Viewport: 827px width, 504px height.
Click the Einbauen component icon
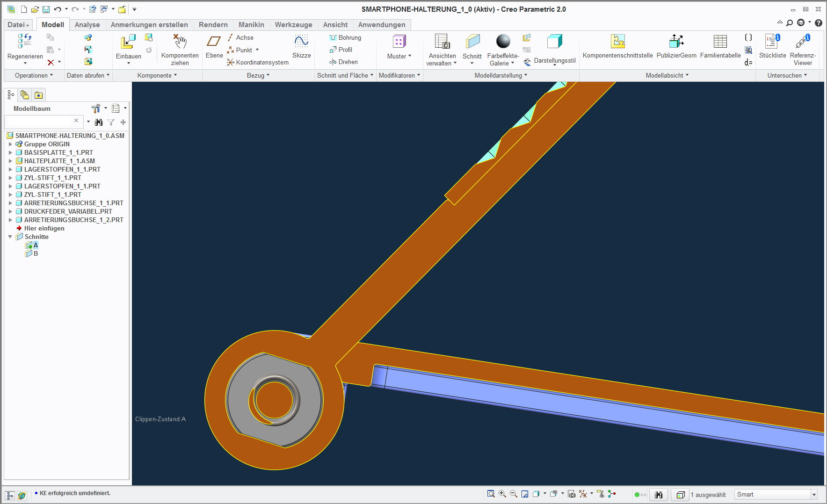click(128, 42)
